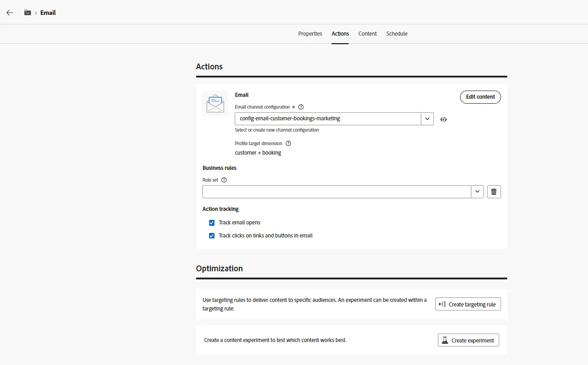Viewport: 588px width, 365px height.
Task: Click the 'customer + booking' dimension text
Action: click(258, 153)
